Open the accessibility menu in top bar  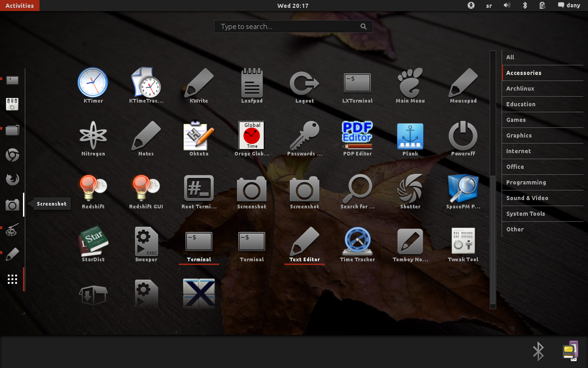pos(471,6)
